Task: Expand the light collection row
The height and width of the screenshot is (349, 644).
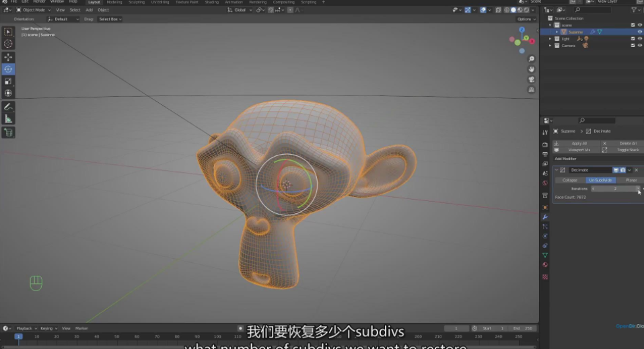Action: coord(550,38)
